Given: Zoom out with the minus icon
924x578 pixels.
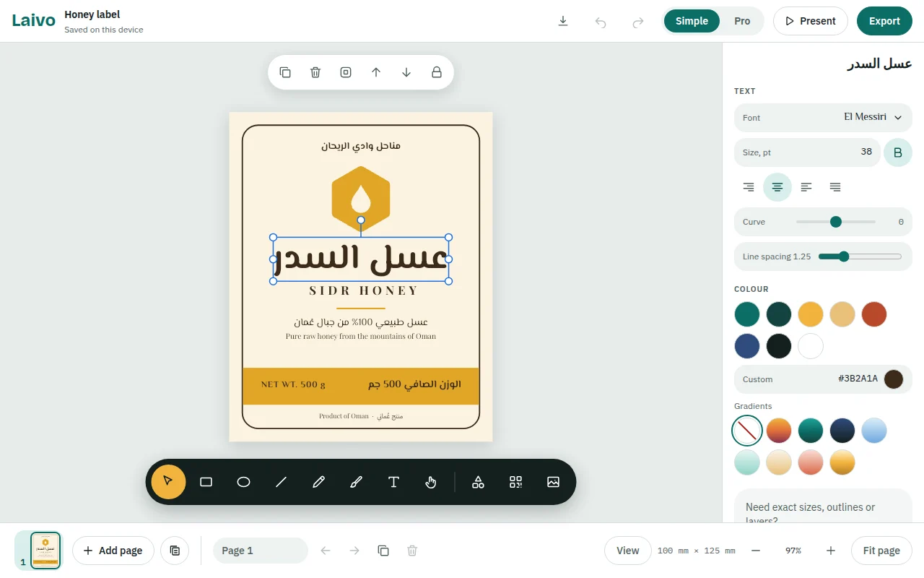Looking at the screenshot, I should [x=756, y=551].
